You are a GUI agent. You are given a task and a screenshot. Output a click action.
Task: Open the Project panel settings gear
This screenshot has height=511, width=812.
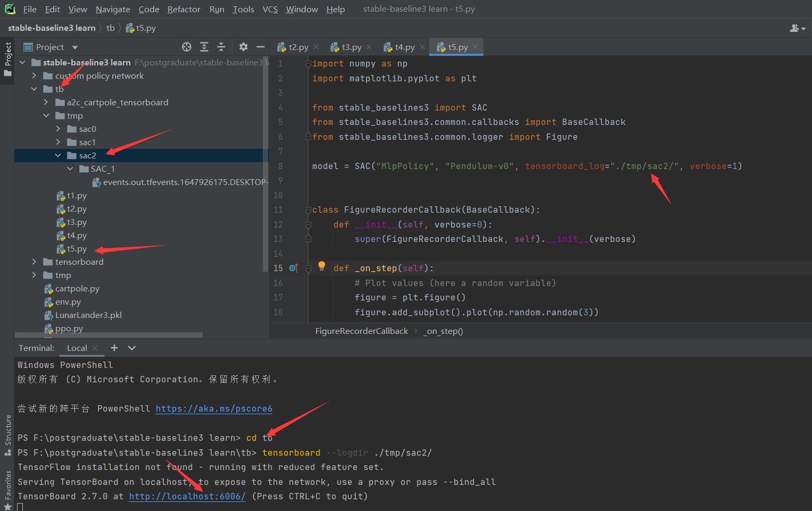(x=244, y=47)
